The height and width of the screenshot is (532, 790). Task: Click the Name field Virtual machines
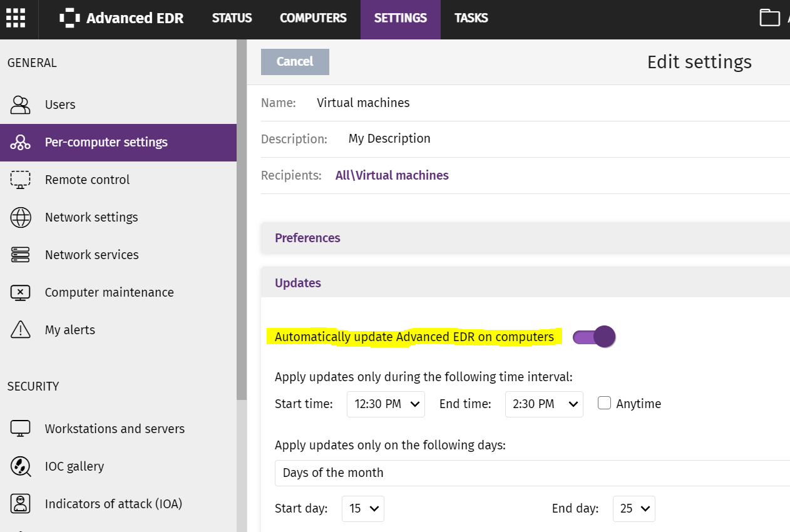point(363,103)
